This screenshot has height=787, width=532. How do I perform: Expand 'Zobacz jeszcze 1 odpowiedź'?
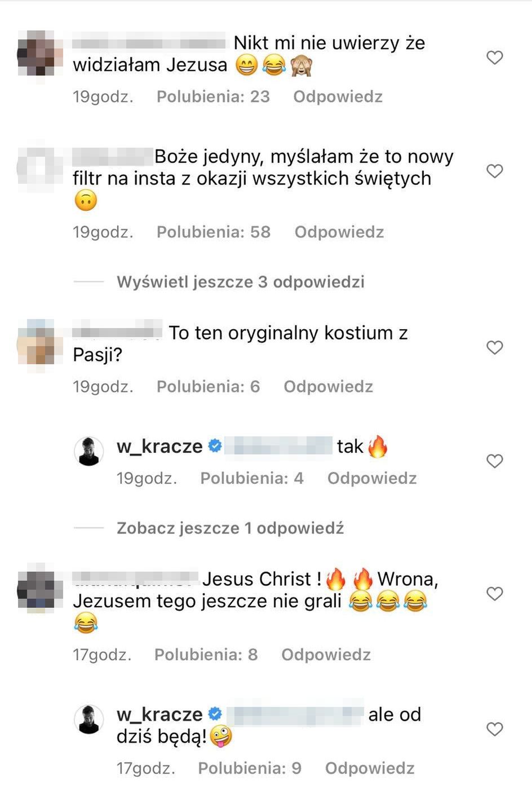pos(230,528)
